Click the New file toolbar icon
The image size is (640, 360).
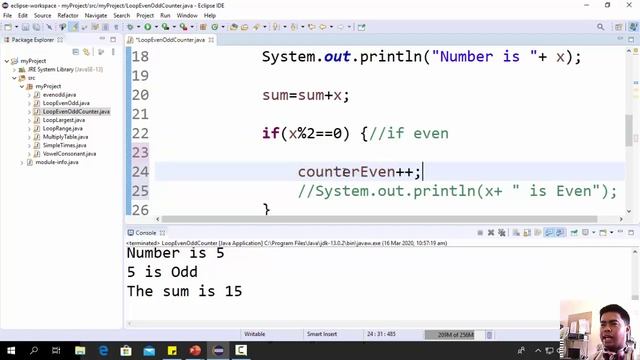(8, 27)
